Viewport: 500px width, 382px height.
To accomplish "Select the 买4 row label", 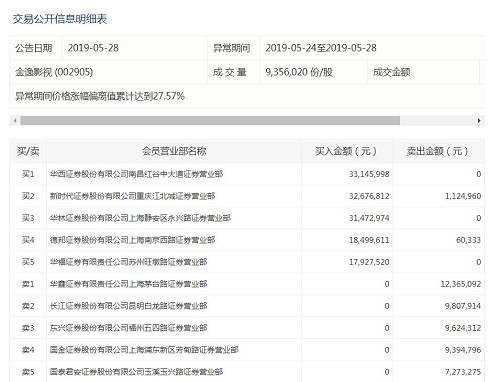I will click(x=28, y=240).
